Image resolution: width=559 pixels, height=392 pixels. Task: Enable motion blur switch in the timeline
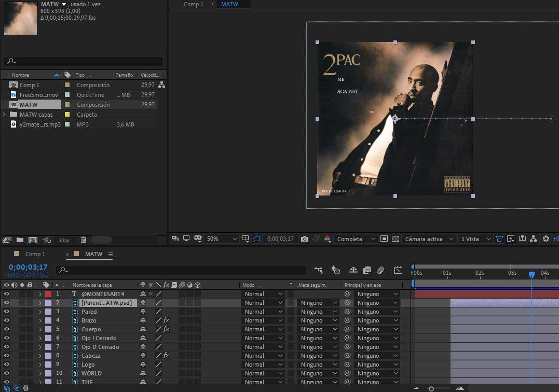coord(380,270)
